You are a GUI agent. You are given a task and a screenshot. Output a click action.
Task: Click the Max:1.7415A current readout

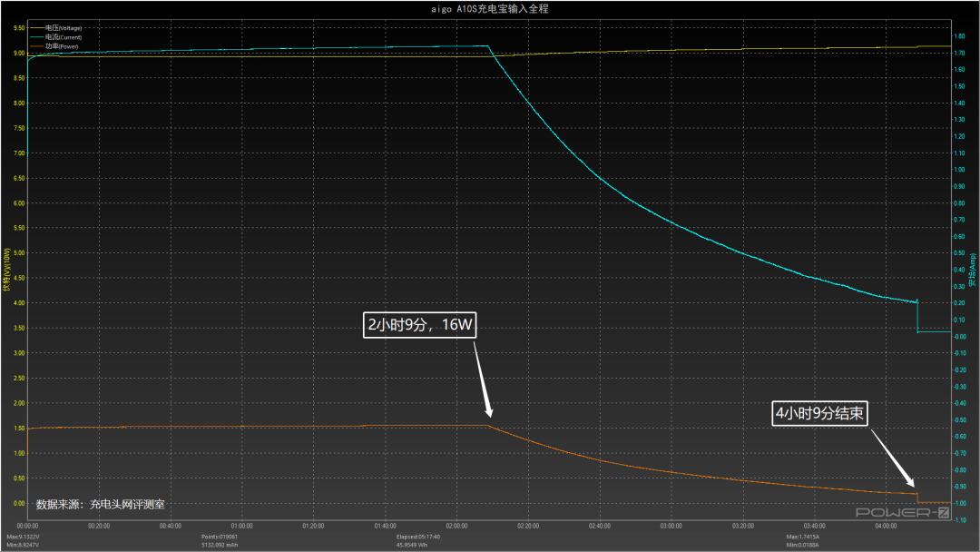pyautogui.click(x=802, y=537)
